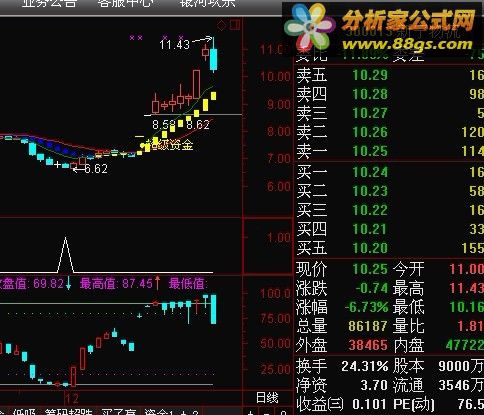Click the PE(动) value 76.5
Viewport: 484px width, 415px height.
tap(471, 404)
